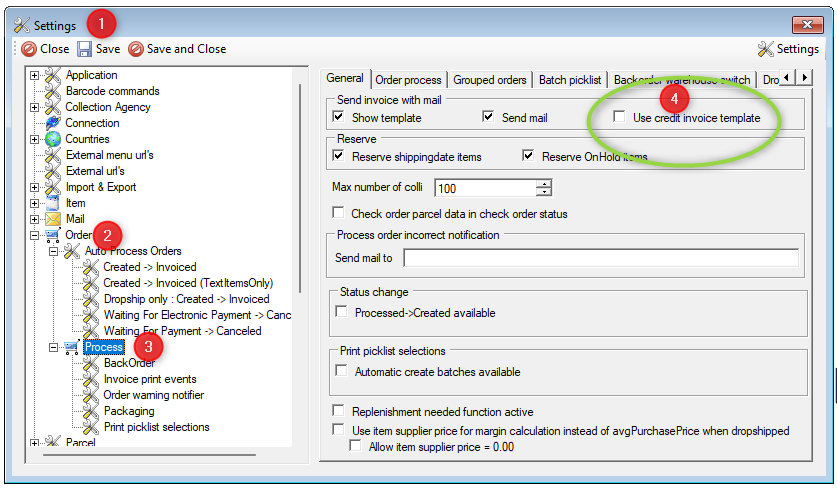The width and height of the screenshot is (837, 490).
Task: Click the Order shopping cart icon
Action: (x=53, y=235)
